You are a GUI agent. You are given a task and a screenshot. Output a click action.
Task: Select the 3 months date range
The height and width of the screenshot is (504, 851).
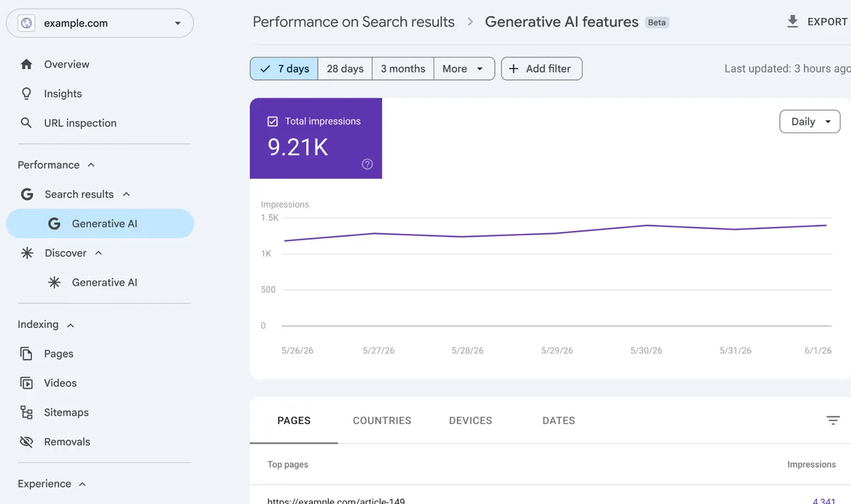pyautogui.click(x=403, y=69)
